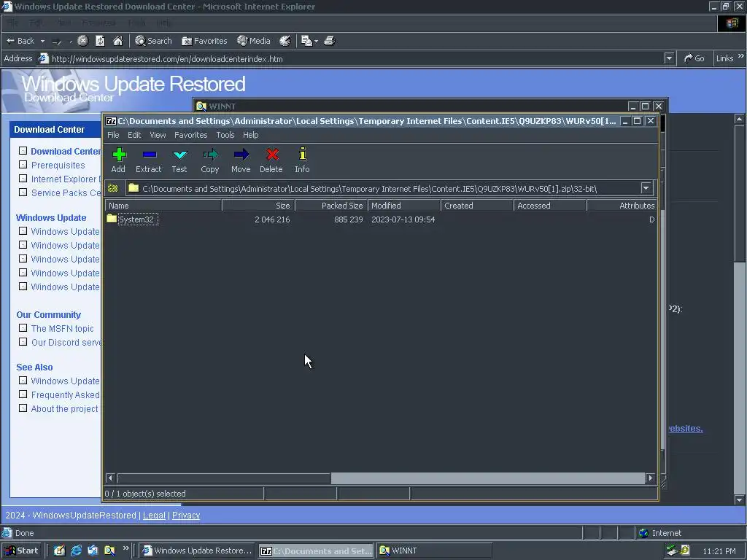Sort 7-Zip list by Name column

pyautogui.click(x=163, y=206)
